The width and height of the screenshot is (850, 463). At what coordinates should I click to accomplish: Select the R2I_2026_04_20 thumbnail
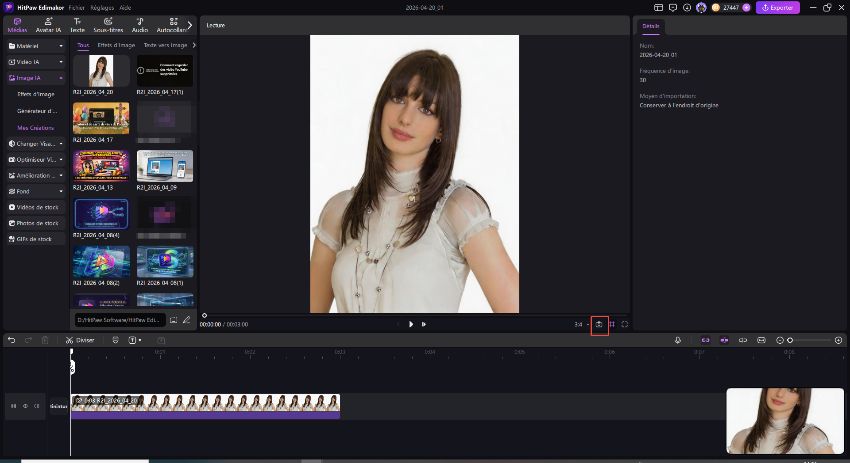(101, 70)
